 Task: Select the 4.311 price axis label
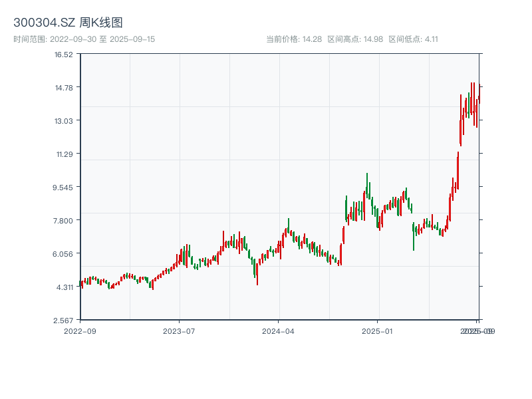tap(64, 287)
